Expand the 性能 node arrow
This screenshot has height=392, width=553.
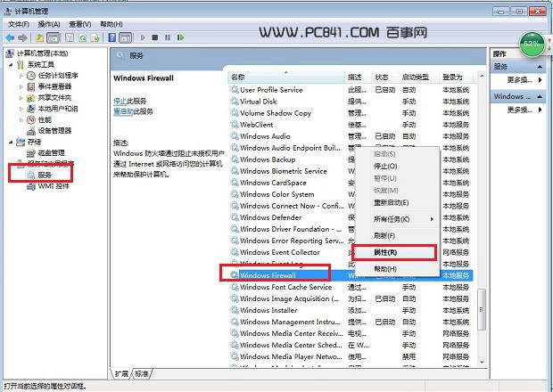pyautogui.click(x=21, y=119)
